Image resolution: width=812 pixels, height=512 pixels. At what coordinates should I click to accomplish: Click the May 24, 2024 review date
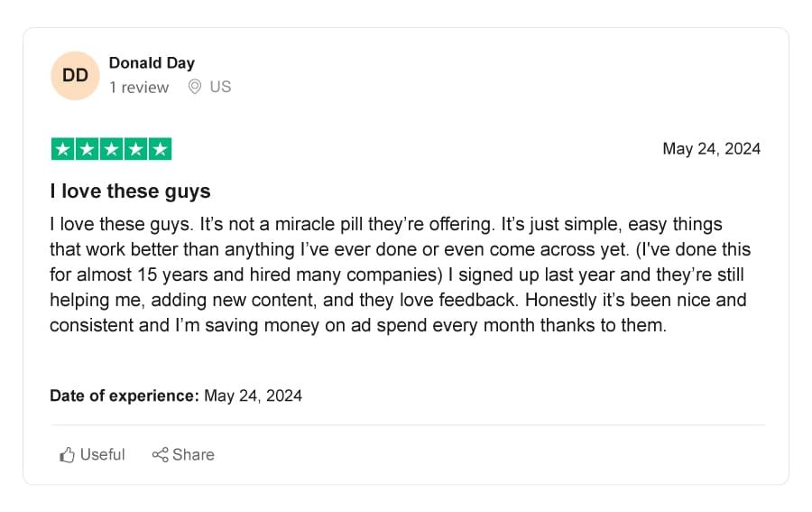coord(712,149)
